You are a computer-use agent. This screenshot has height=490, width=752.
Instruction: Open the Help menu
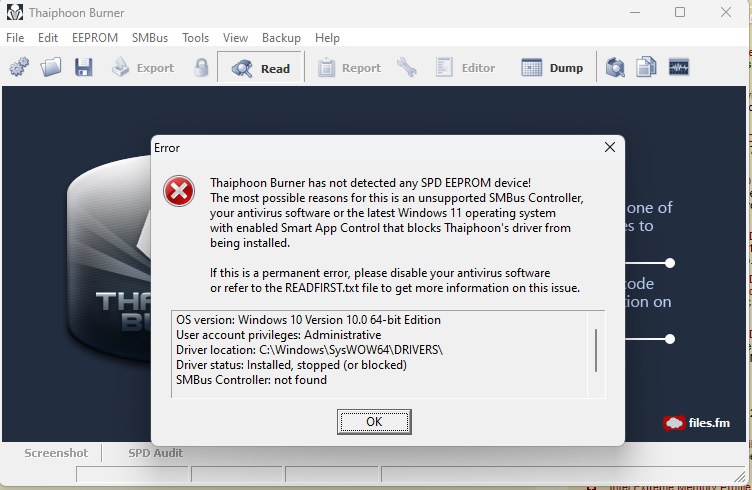pos(327,38)
